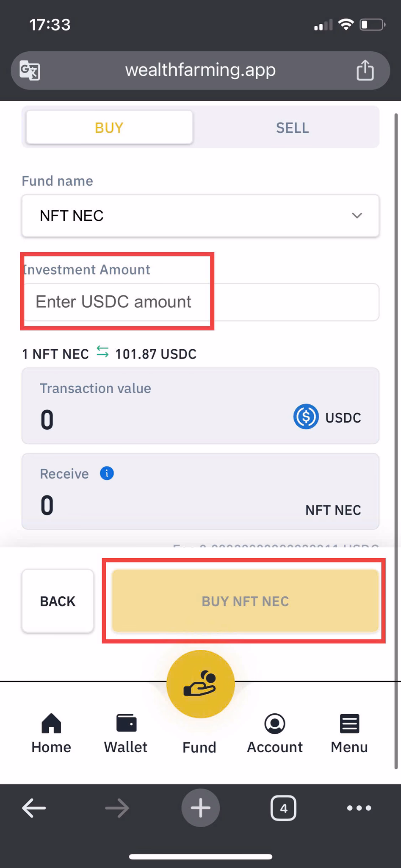The width and height of the screenshot is (401, 868).
Task: Click the blue Receive info icon
Action: [x=107, y=473]
